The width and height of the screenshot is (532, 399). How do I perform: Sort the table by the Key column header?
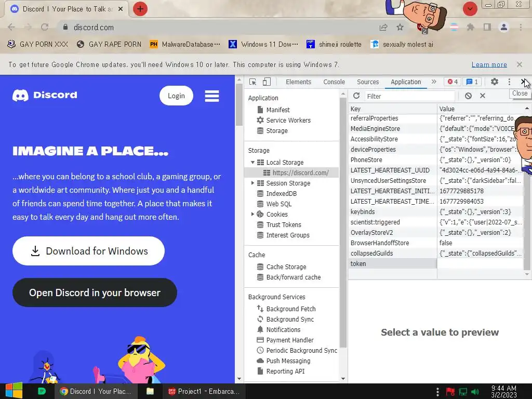click(393, 109)
